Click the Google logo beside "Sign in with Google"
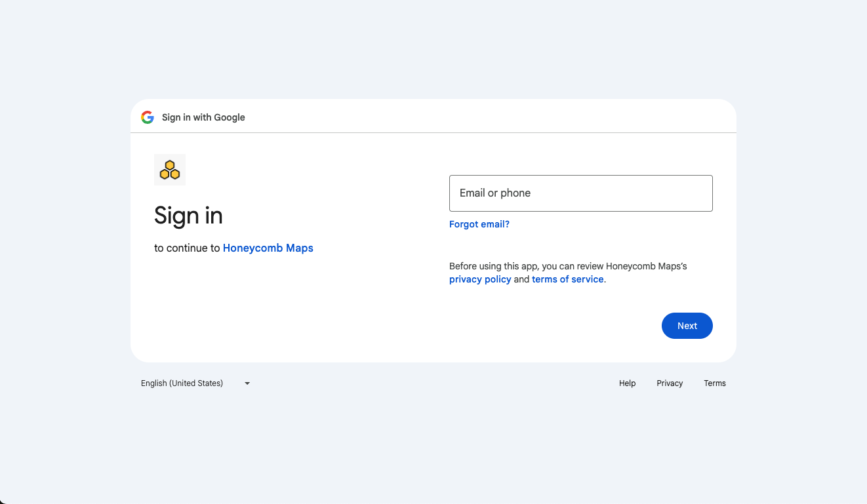Viewport: 867px width, 504px height. 147,117
